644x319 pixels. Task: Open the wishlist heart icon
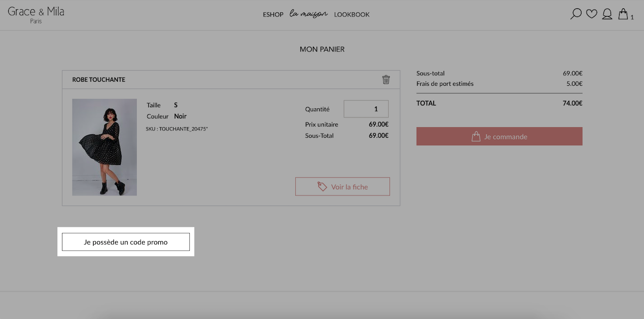pos(592,14)
